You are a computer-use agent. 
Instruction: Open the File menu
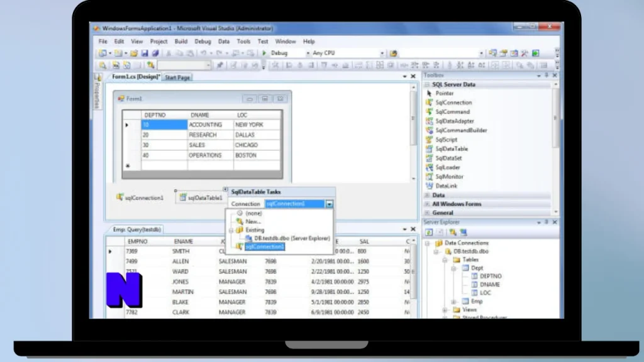point(103,41)
